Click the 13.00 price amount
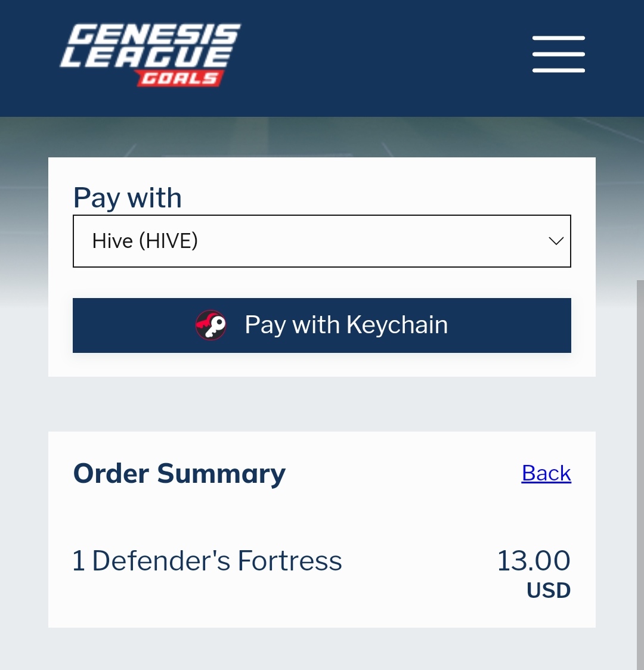 (534, 560)
